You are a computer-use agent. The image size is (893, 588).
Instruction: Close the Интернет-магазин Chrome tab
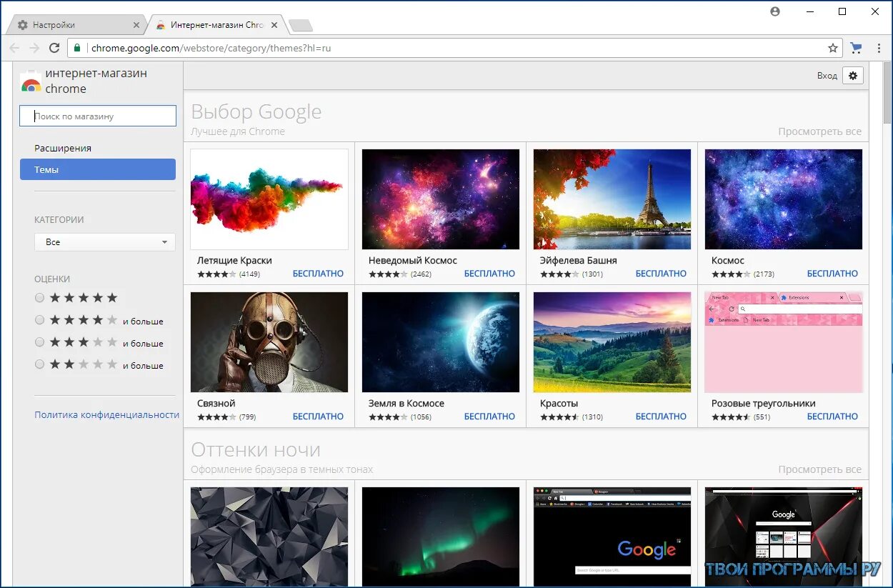(274, 25)
